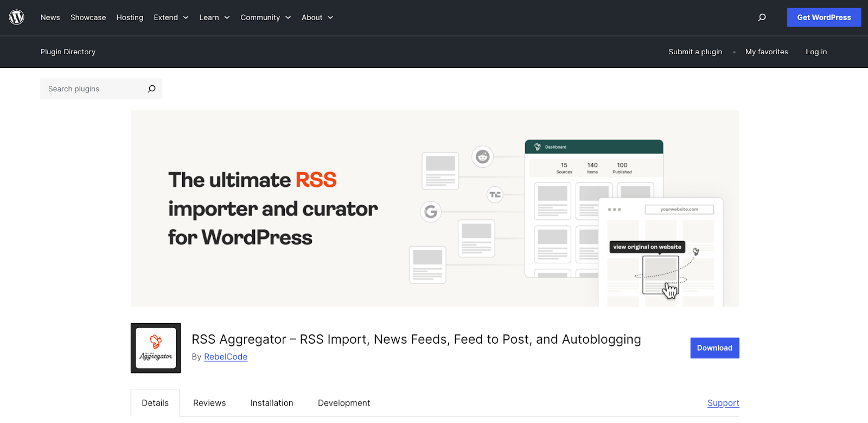This screenshot has width=868, height=423.
Task: Expand the About menu chevron
Action: click(x=330, y=17)
